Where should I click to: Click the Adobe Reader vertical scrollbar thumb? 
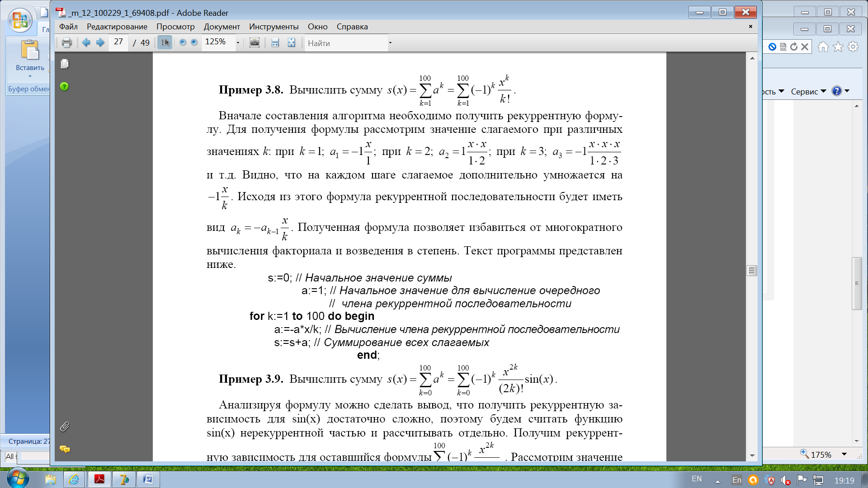(752, 270)
